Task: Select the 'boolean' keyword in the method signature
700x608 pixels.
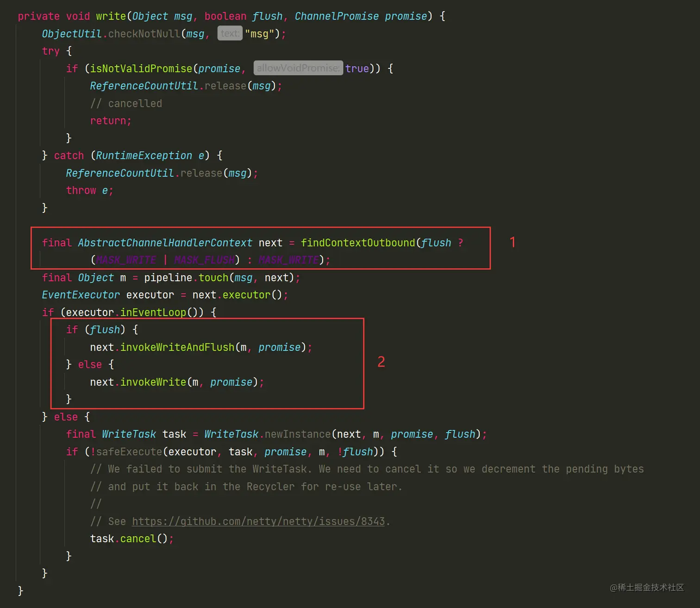Action: coord(225,16)
